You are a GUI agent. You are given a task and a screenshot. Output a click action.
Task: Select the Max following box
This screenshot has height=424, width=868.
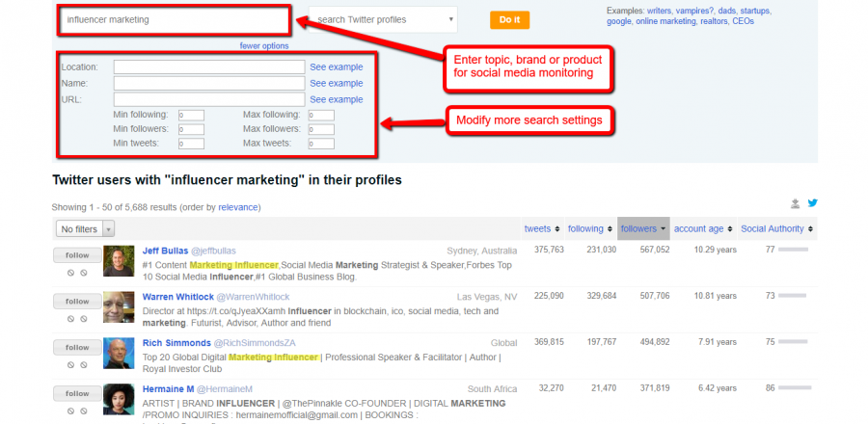(321, 115)
